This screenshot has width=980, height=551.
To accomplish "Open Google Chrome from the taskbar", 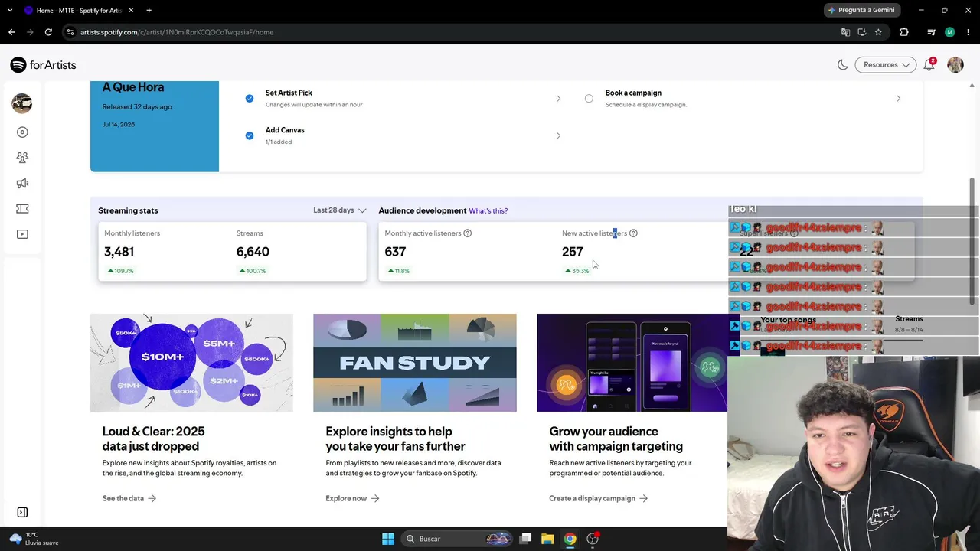I will 570,539.
